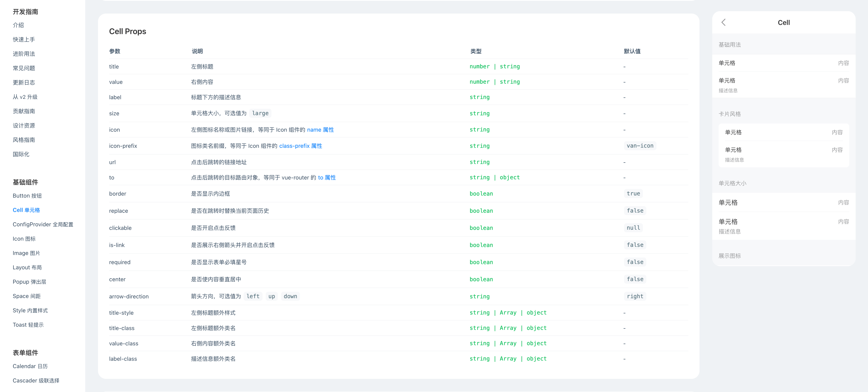Image resolution: width=868 pixels, height=392 pixels.
Task: Click the true default for border
Action: click(x=633, y=193)
